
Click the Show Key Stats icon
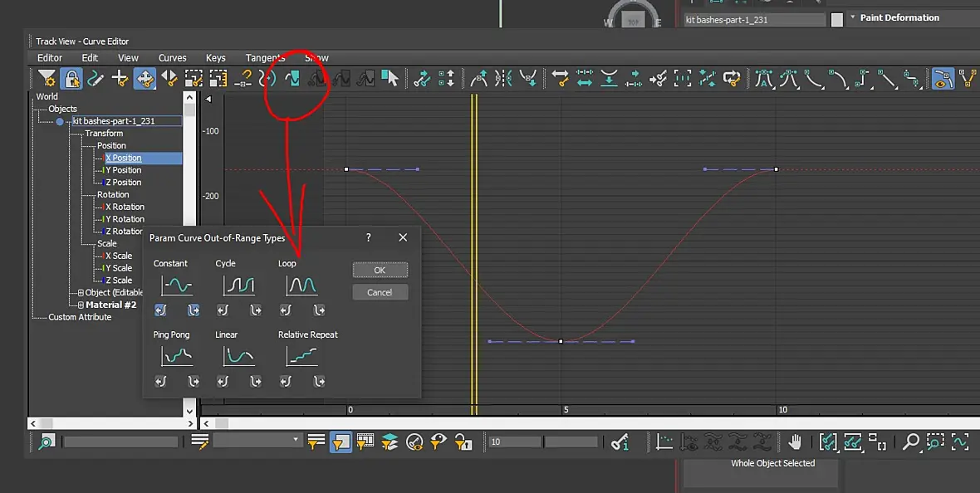(620, 442)
